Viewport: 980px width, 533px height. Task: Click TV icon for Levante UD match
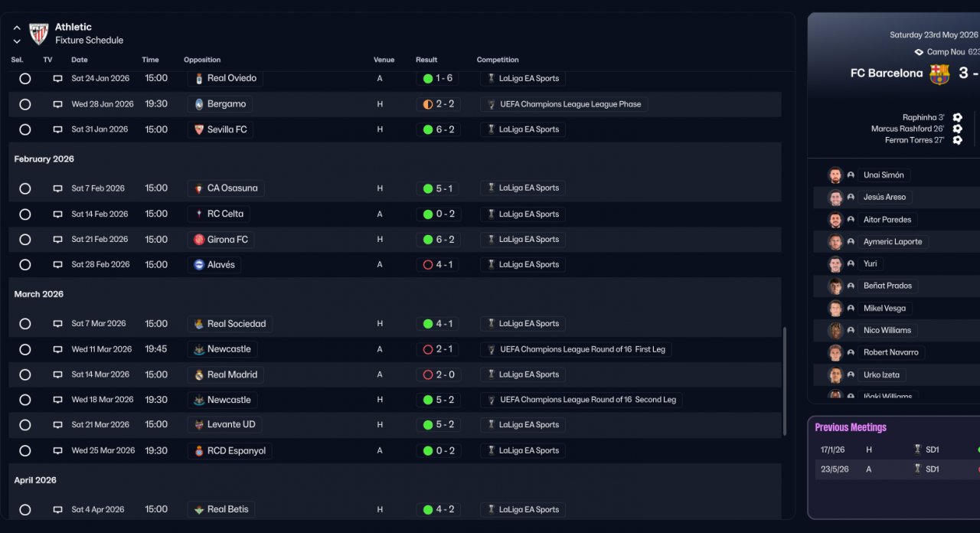point(57,425)
